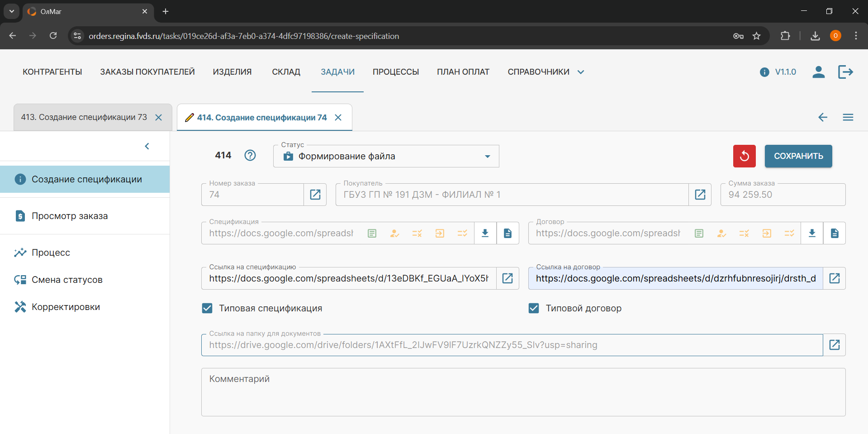Screen dimensions: 868x434
Task: Open Ссылка на спецификацию link icon
Action: click(508, 278)
